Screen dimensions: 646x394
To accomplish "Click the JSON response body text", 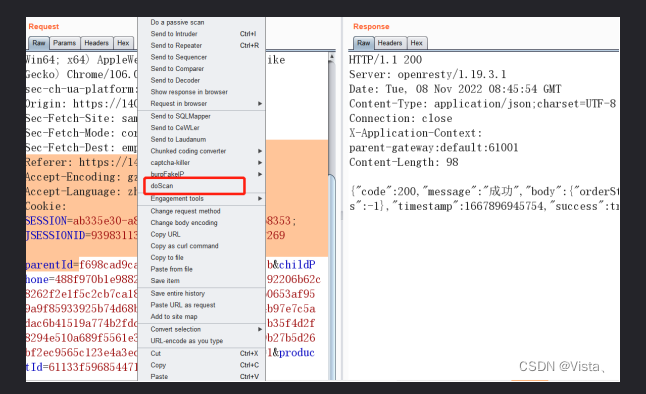I will (484, 199).
